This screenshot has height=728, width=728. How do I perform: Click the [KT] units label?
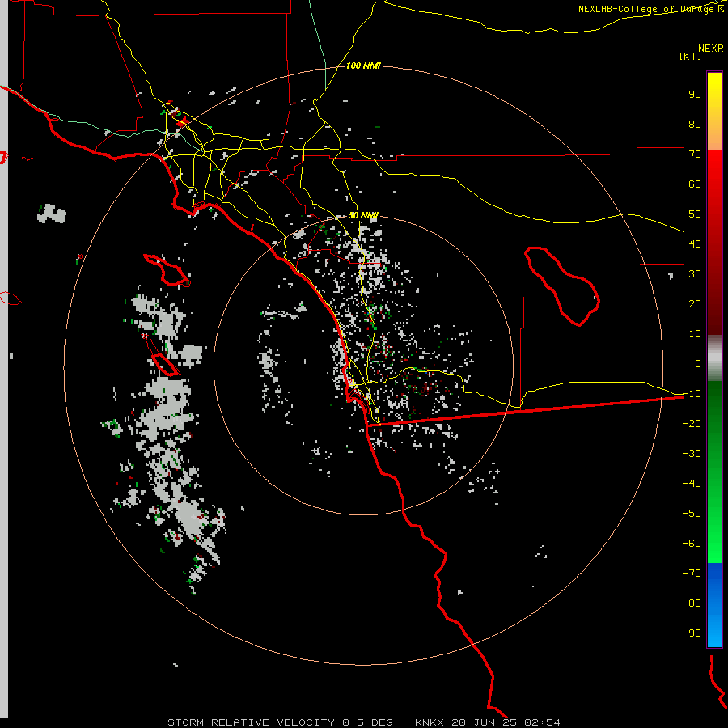[691, 56]
